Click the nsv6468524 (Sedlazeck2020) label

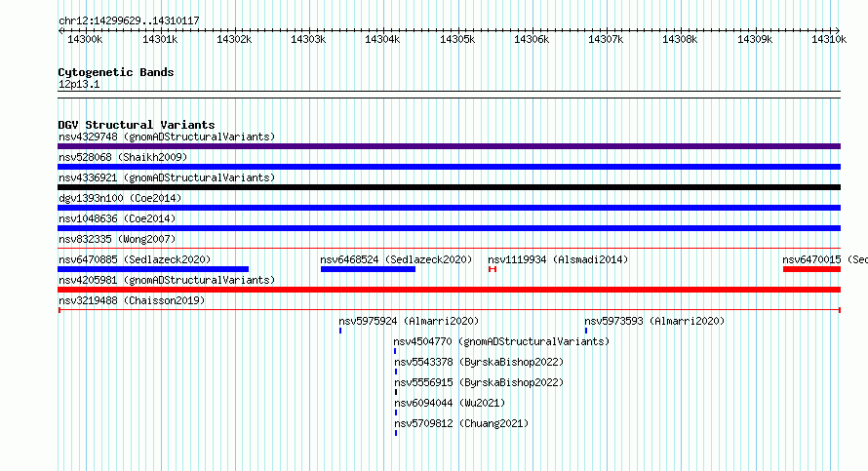point(396,259)
